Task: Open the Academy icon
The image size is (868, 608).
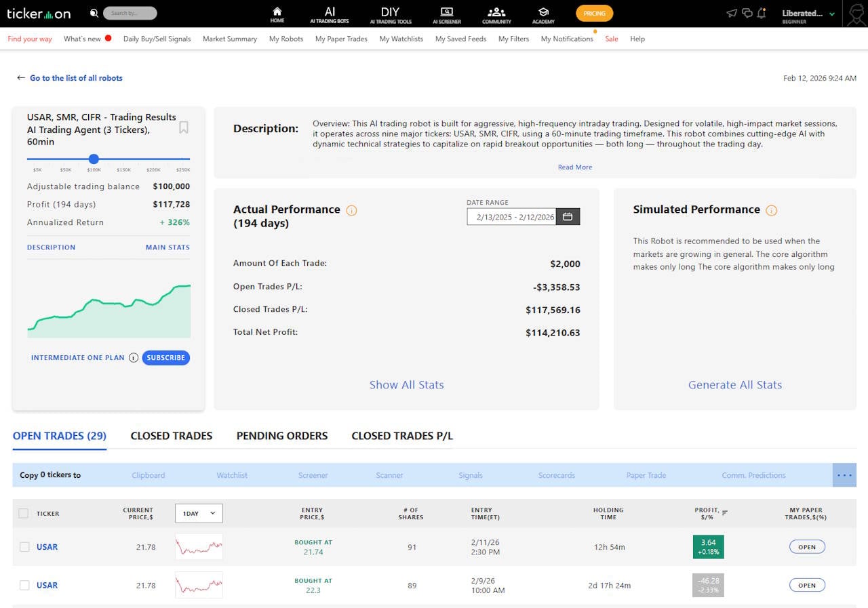Action: click(x=543, y=14)
